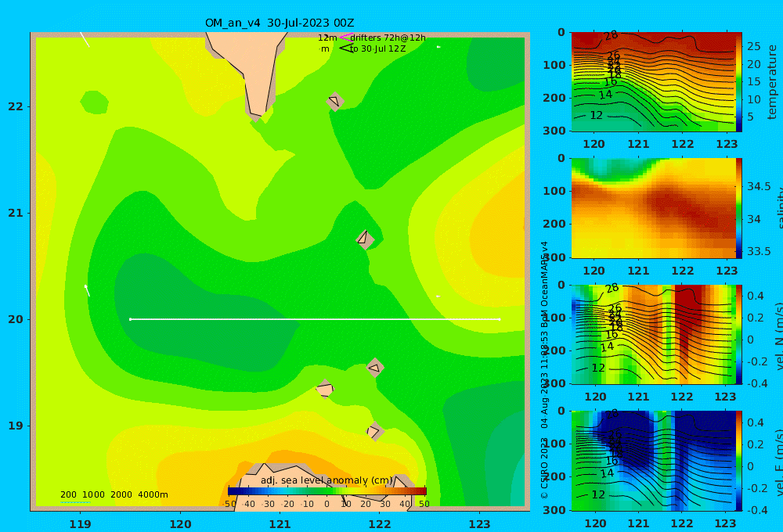This screenshot has height=532, width=783.
Task: Select the island marker near 18.9°N, 122°E
Action: point(375,431)
